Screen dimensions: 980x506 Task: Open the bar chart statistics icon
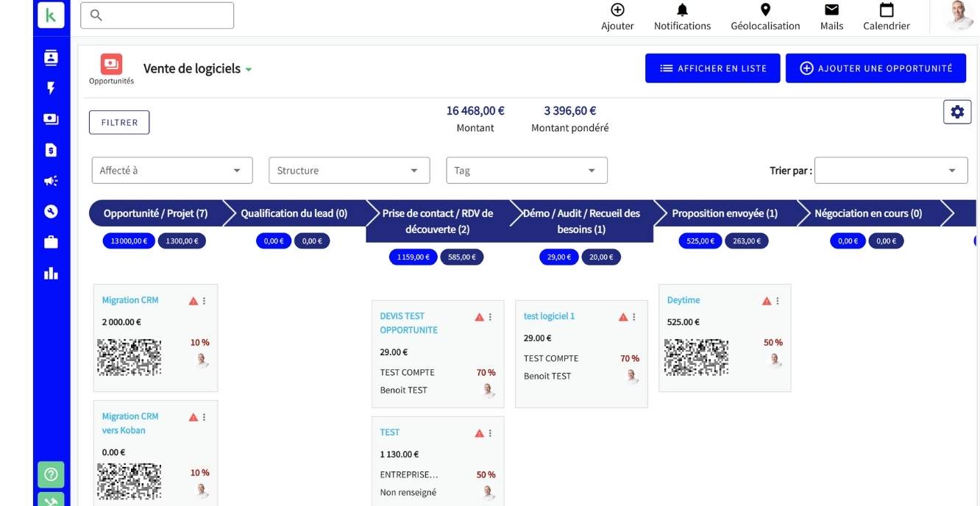tap(51, 274)
